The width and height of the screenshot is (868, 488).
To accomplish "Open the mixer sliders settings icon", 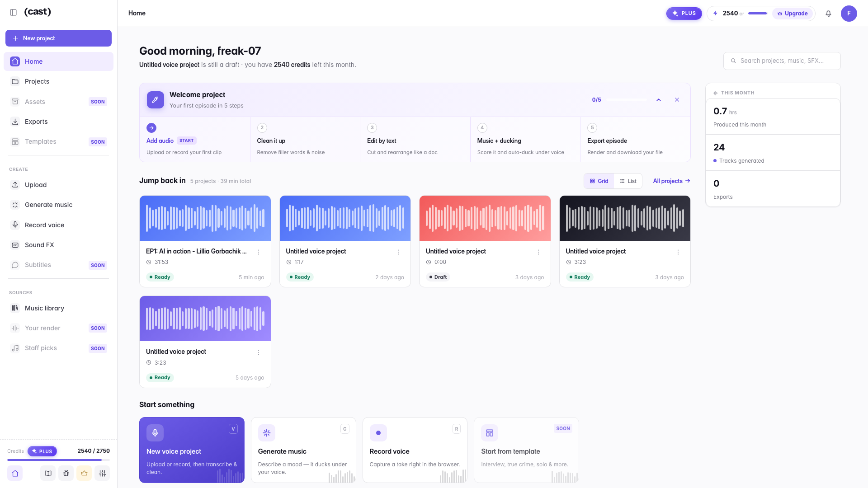I will tap(102, 473).
